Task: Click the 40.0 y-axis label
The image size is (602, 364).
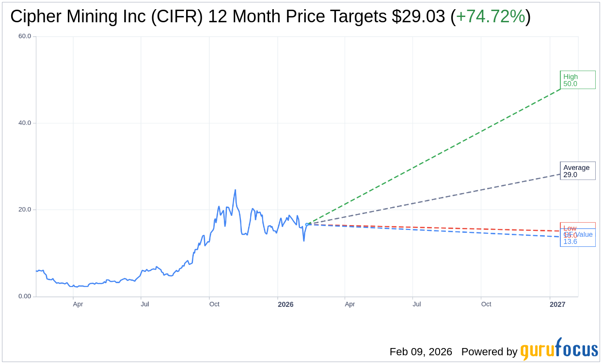Action: coord(25,123)
